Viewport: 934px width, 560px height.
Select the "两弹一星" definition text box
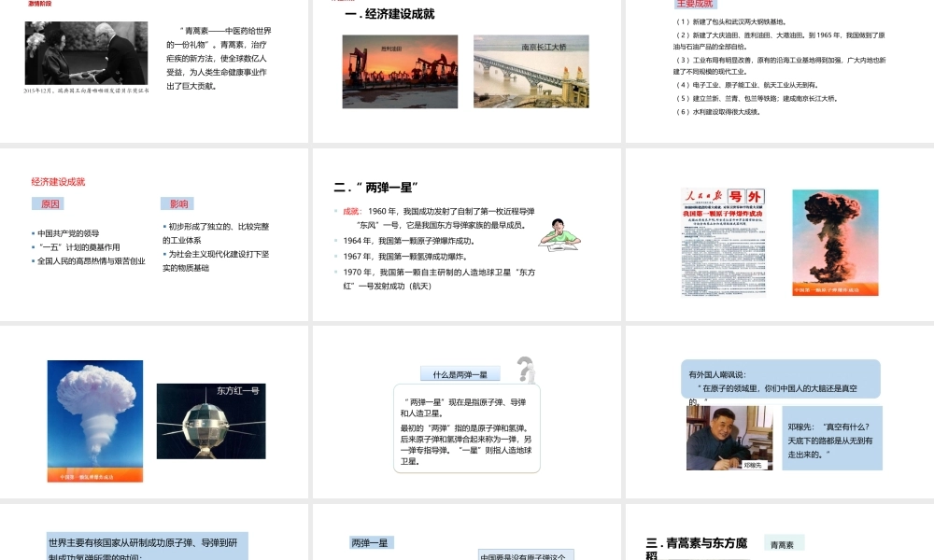(x=467, y=428)
